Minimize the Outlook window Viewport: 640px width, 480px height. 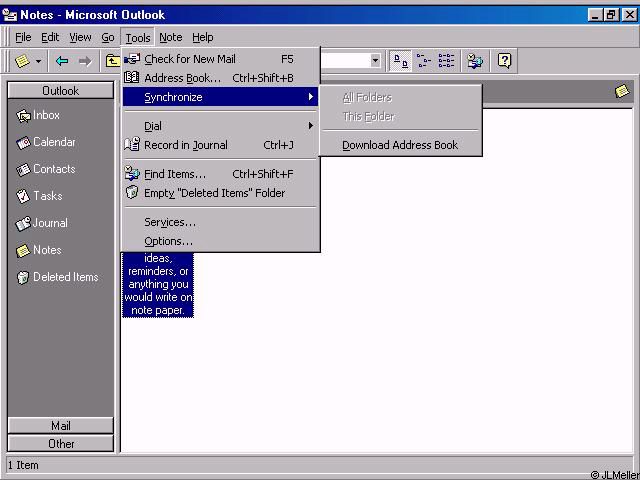(596, 16)
